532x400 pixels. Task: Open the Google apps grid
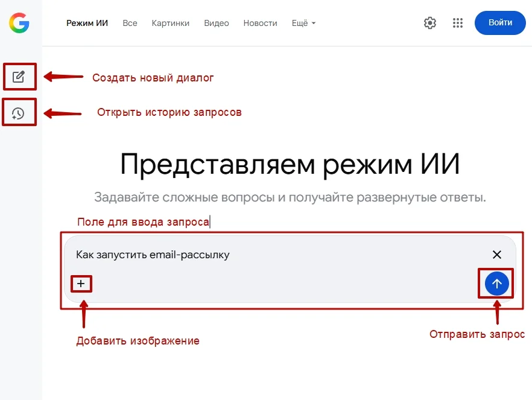[458, 23]
